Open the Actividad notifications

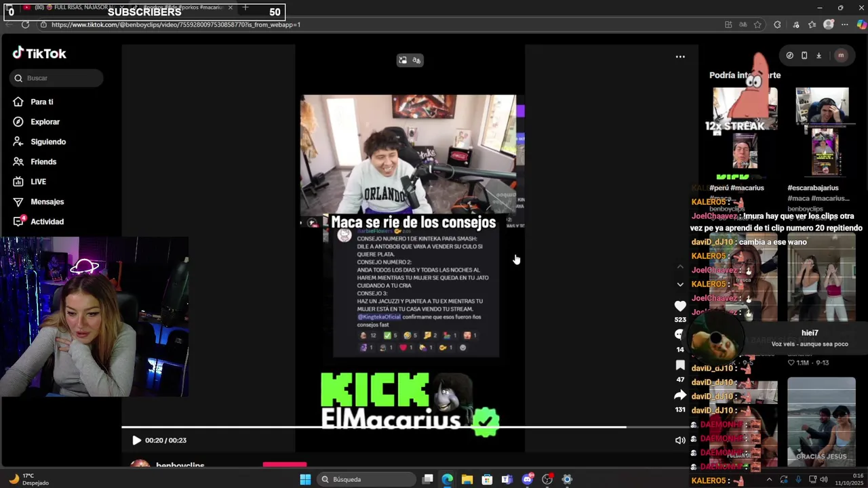47,222
